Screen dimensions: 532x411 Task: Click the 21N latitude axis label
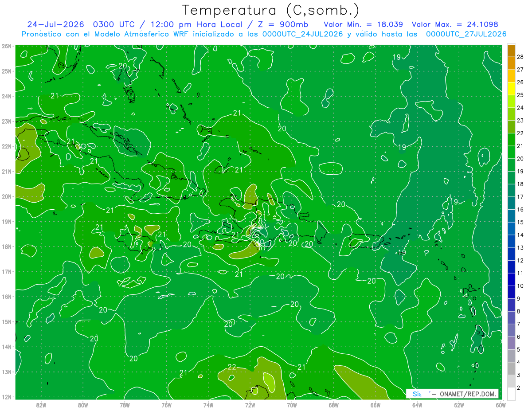pyautogui.click(x=7, y=171)
